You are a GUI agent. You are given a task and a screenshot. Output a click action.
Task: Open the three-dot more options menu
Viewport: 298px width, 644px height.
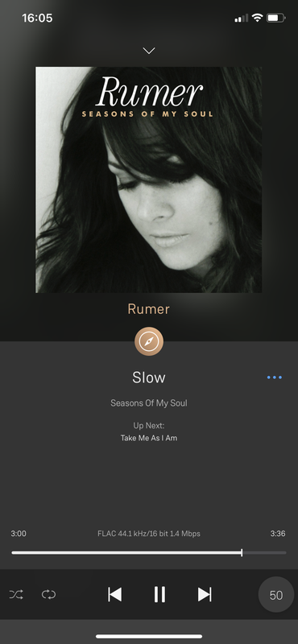click(275, 378)
